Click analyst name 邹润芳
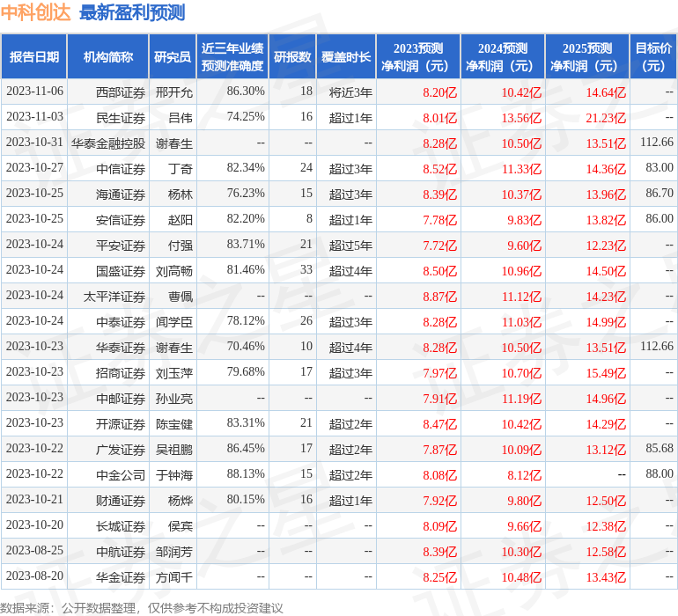The height and width of the screenshot is (616, 678). coord(173,551)
